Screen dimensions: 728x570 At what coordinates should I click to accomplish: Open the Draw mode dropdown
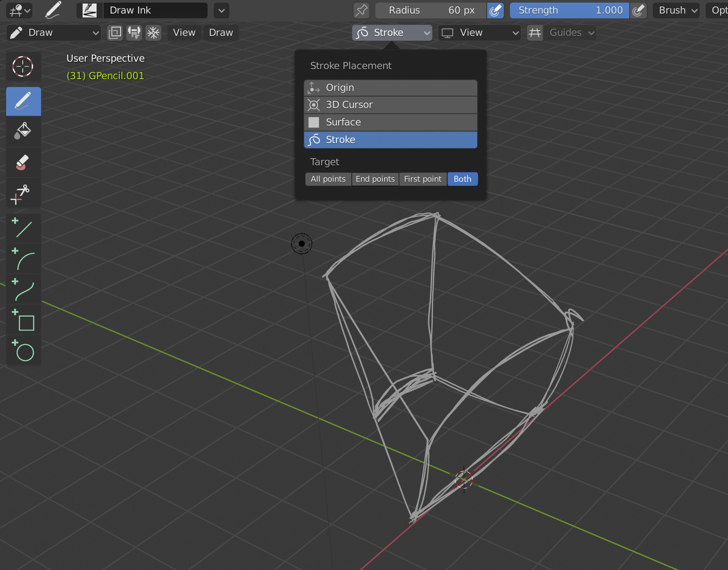[x=54, y=33]
